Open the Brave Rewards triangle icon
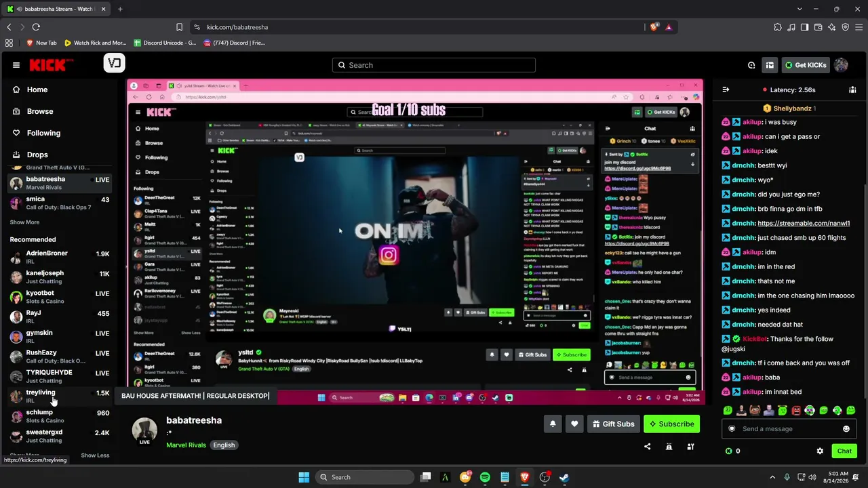The image size is (868, 488). click(x=669, y=27)
